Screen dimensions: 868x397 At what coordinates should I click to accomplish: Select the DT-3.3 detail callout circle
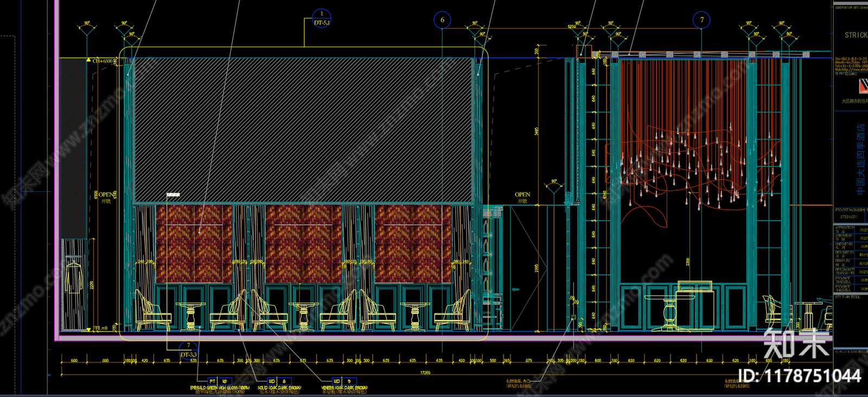tap(188, 350)
